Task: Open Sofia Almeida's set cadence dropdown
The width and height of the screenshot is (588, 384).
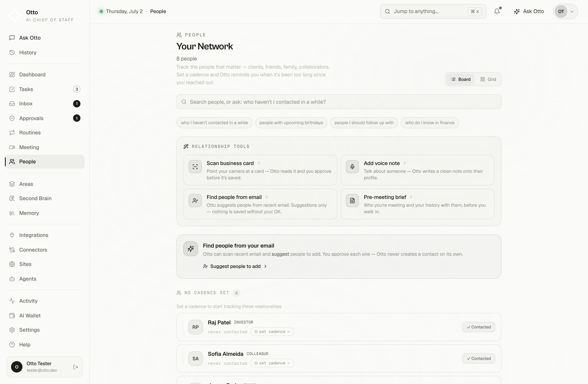Action: (272, 363)
